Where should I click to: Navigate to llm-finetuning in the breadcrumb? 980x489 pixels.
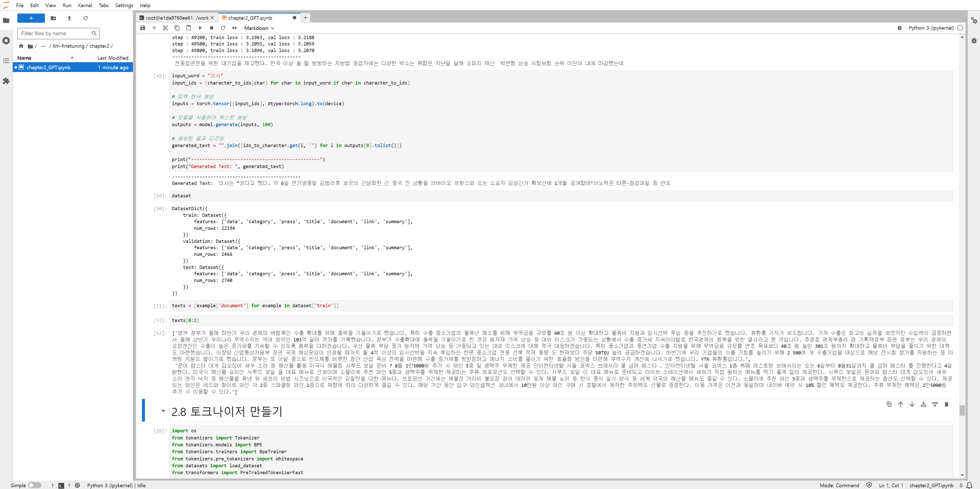click(x=68, y=46)
